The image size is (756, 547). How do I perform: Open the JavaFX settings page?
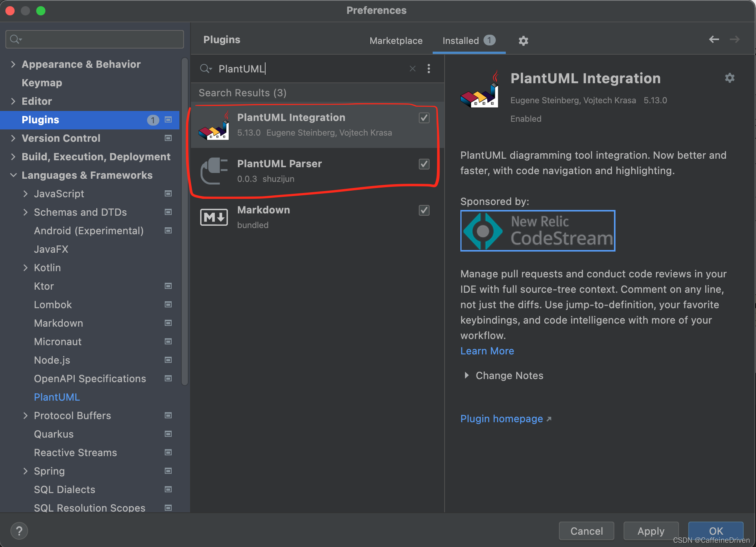click(51, 249)
